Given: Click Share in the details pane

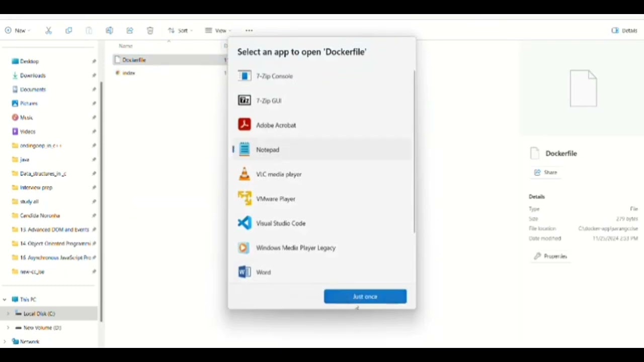Looking at the screenshot, I should tap(545, 172).
